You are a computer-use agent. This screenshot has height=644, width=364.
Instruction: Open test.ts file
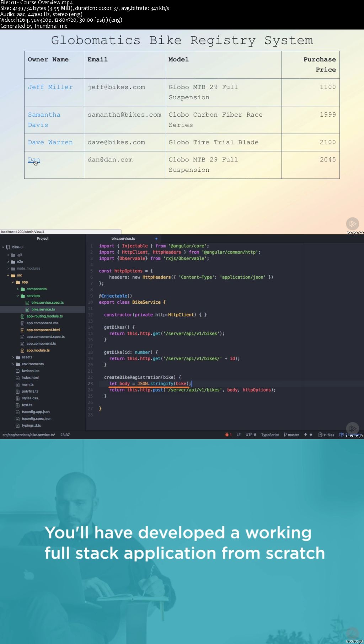click(27, 405)
